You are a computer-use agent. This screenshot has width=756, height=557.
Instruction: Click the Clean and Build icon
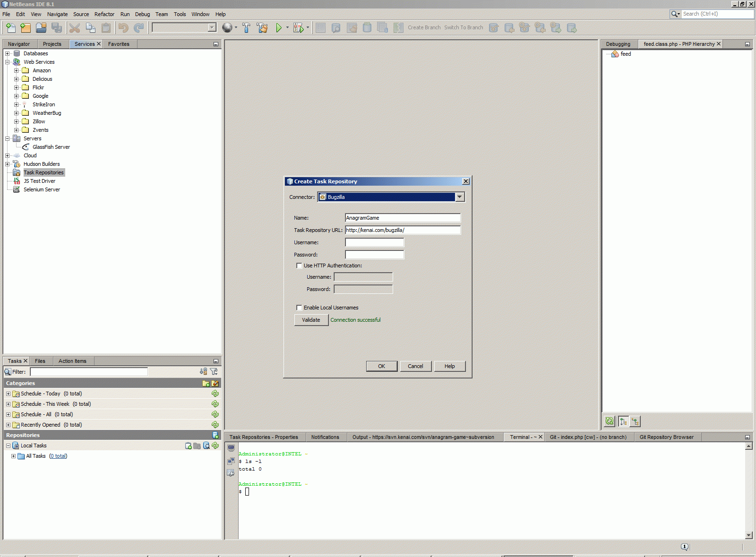(262, 28)
